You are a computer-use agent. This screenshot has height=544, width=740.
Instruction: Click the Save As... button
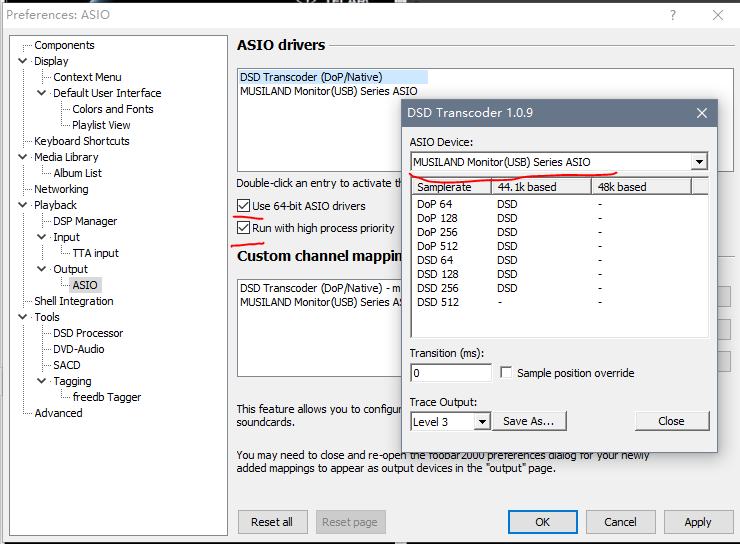(x=534, y=421)
